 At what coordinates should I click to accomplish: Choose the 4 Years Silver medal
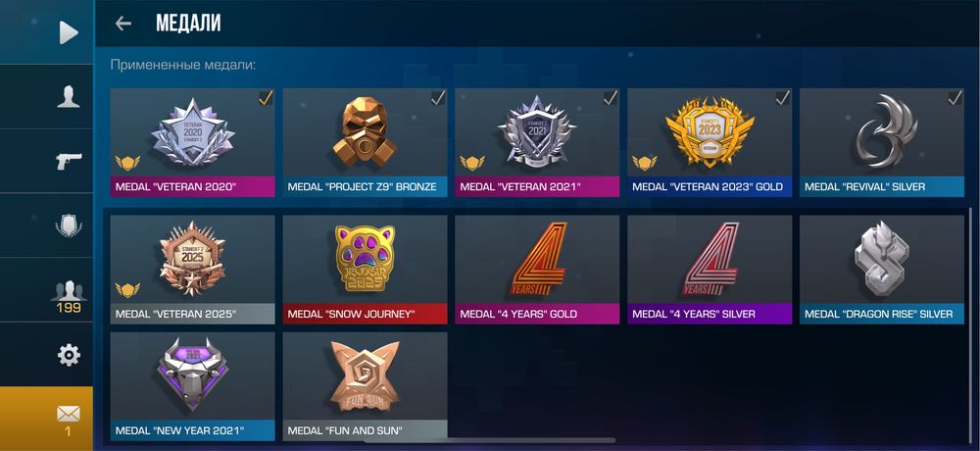710,270
